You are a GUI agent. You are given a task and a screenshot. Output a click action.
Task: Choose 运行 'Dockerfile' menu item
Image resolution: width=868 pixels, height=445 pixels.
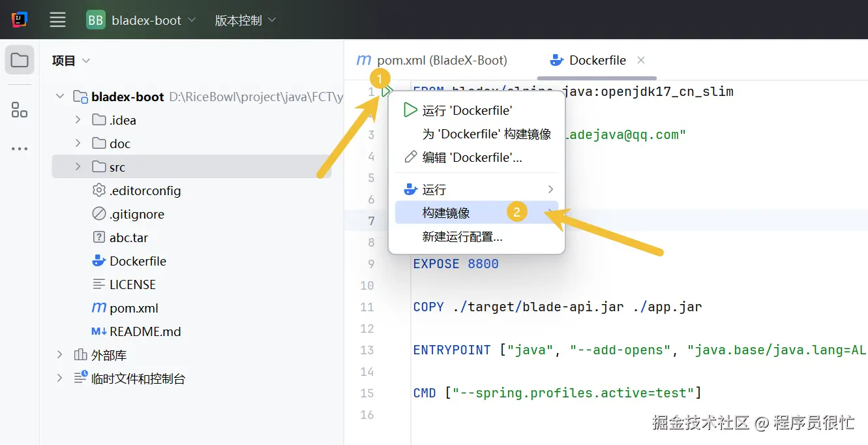pyautogui.click(x=477, y=110)
